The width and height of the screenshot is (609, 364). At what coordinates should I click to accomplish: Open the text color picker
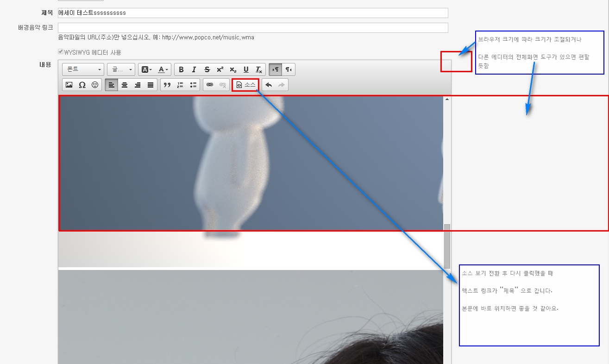click(x=163, y=69)
